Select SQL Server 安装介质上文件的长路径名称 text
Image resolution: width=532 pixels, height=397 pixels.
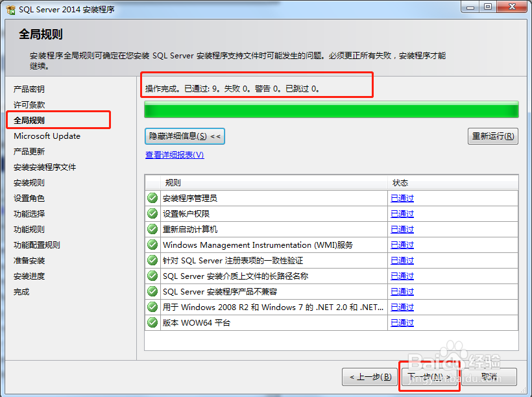pos(235,276)
